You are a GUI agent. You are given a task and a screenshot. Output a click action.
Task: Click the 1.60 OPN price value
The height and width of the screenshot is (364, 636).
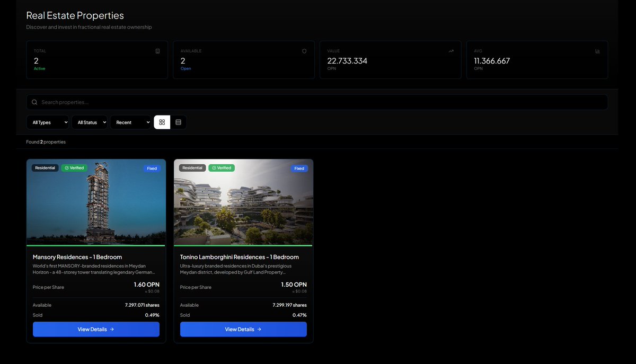click(x=146, y=285)
